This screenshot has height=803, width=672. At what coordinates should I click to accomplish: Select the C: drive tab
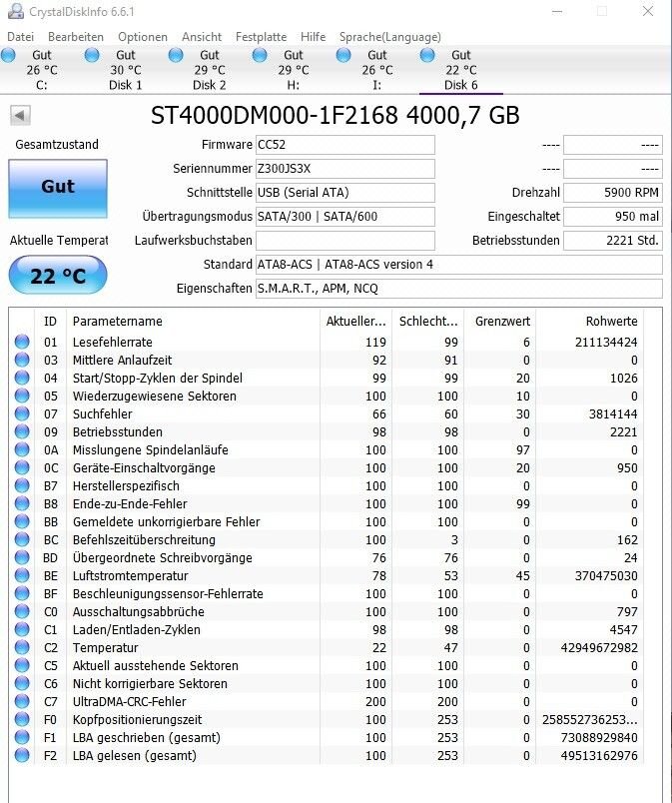(x=42, y=70)
